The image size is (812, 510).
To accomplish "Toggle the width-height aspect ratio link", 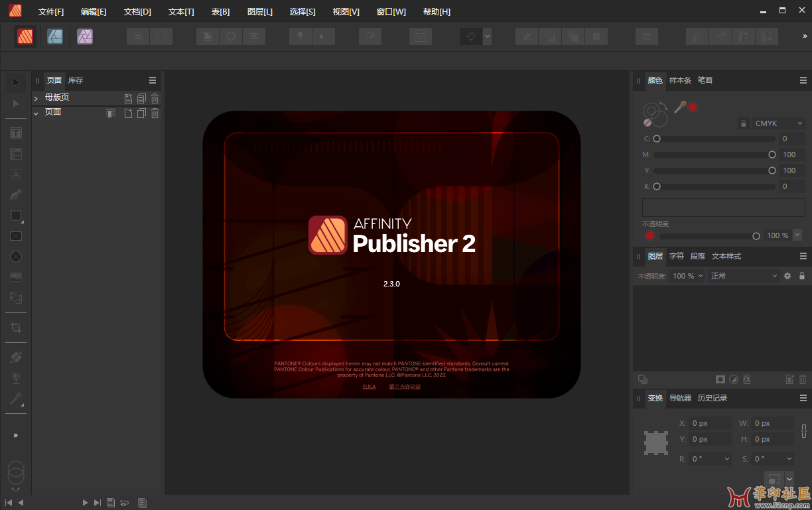I will (803, 431).
